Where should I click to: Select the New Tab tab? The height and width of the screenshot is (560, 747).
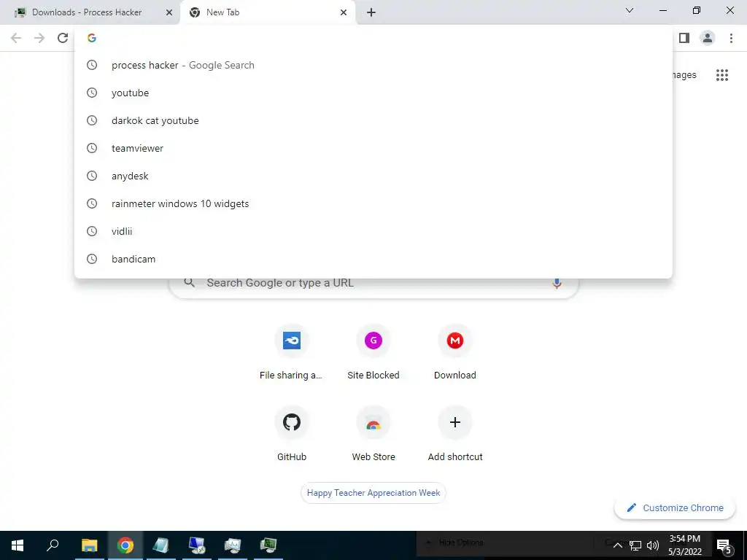coord(267,13)
